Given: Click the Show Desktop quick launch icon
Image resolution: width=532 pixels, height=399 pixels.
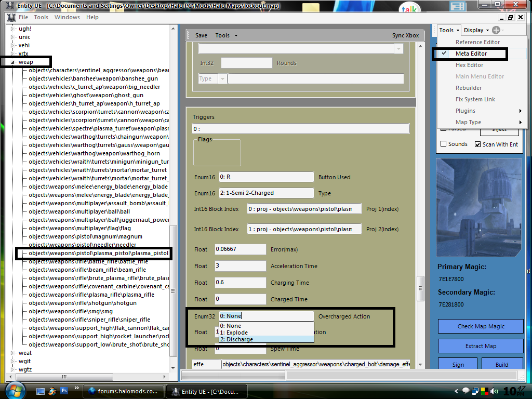Looking at the screenshot, I should click(x=41, y=391).
